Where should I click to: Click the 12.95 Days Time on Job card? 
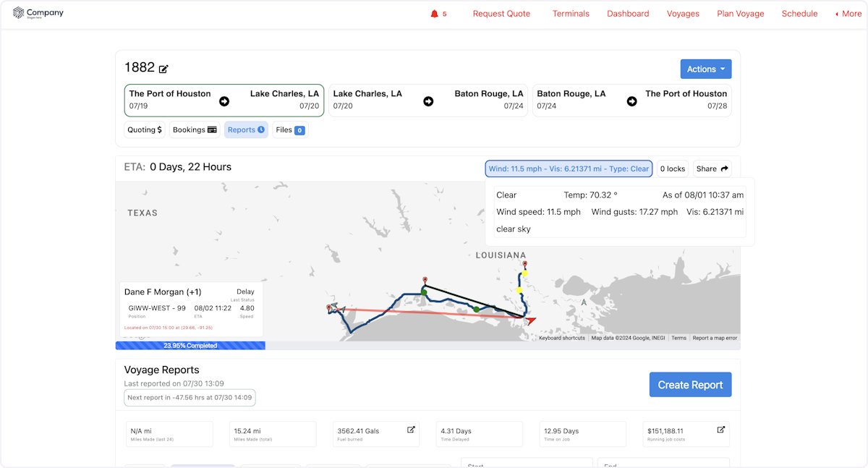point(583,434)
